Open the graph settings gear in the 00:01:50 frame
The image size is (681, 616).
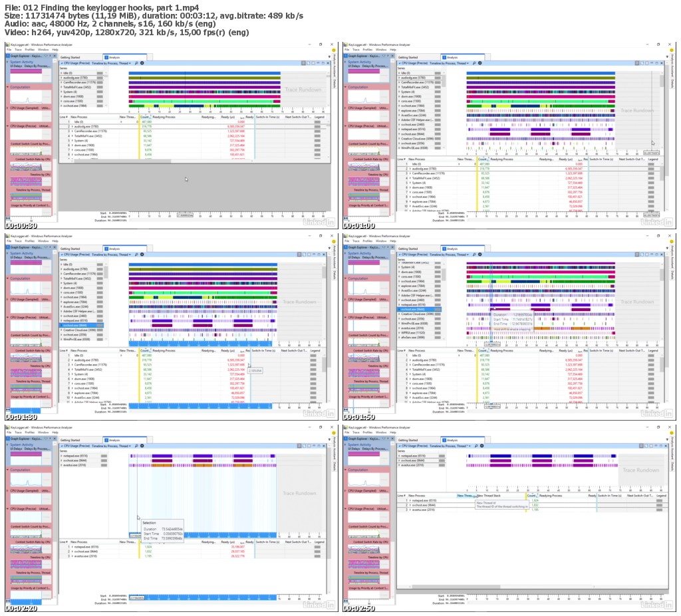480,255
